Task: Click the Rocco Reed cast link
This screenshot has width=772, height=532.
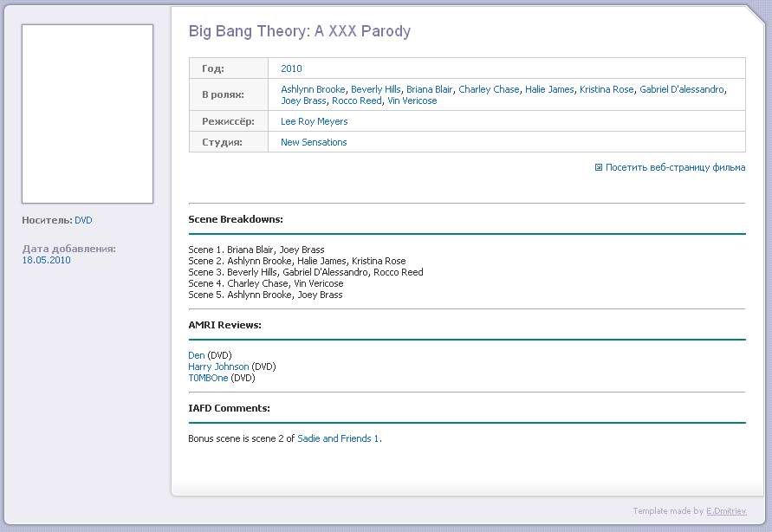Action: click(356, 101)
